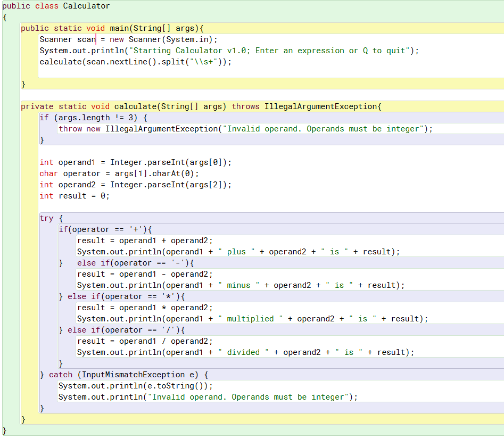Select the int result = 0 line
The image size is (504, 439).
coord(73,196)
